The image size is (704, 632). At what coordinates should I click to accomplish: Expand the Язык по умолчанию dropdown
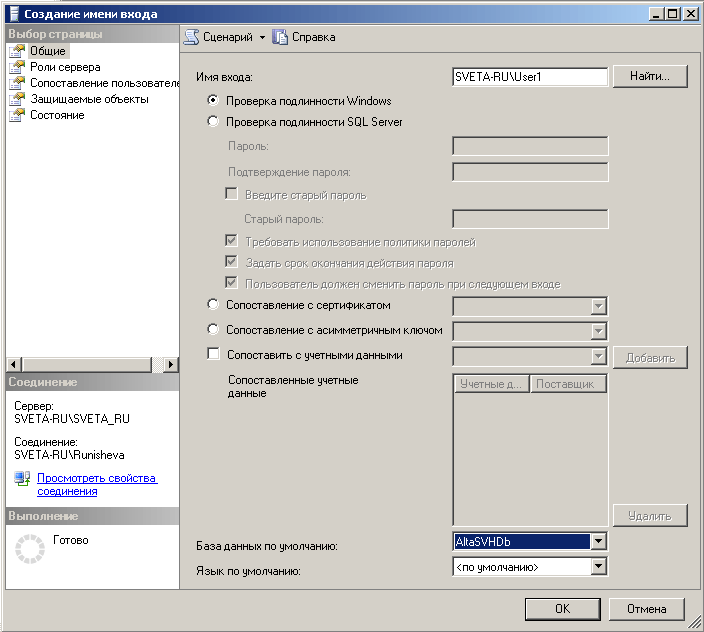[x=598, y=567]
